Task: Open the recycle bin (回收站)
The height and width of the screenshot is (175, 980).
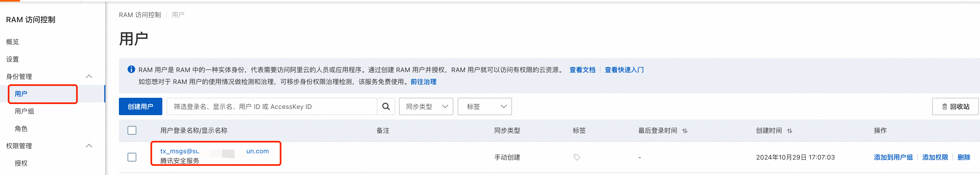Action: pos(955,107)
